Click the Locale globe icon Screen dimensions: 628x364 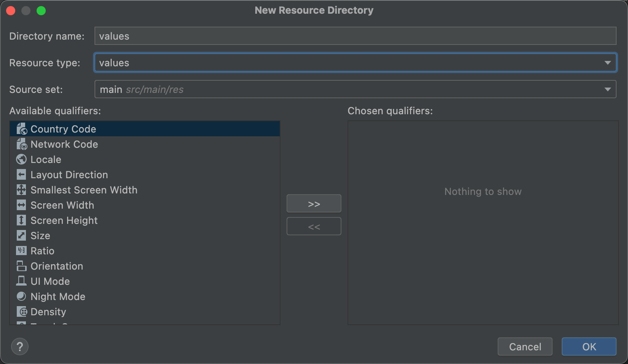pyautogui.click(x=21, y=159)
